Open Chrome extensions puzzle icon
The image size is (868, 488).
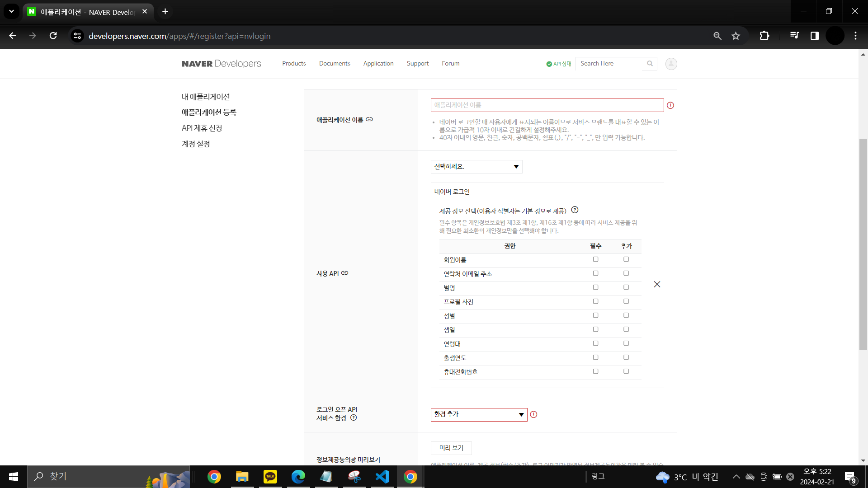pos(764,36)
